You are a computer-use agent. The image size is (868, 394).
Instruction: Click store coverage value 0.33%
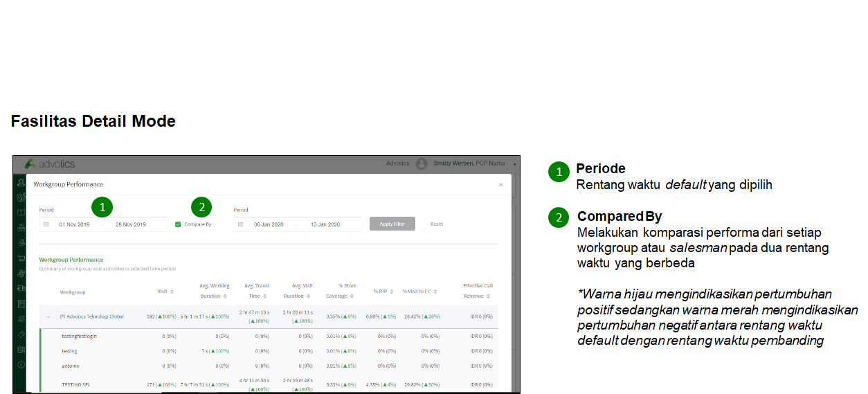pos(341,384)
